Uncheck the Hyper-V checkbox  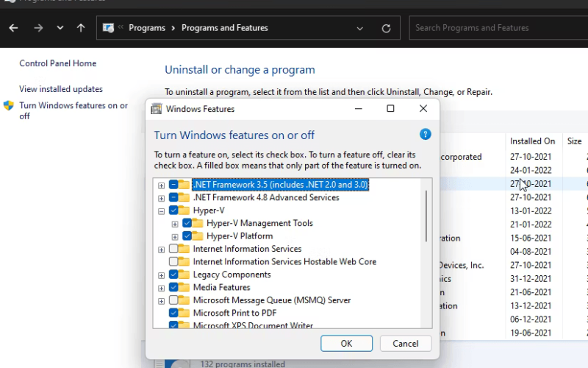click(x=173, y=210)
